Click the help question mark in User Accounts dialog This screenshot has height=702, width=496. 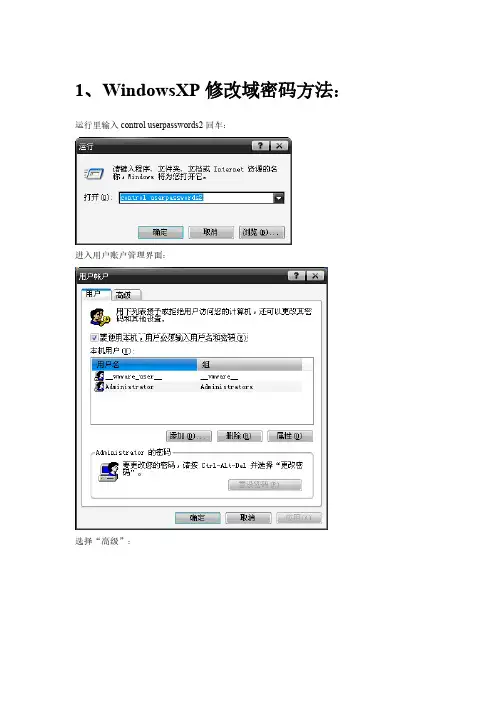(x=296, y=275)
